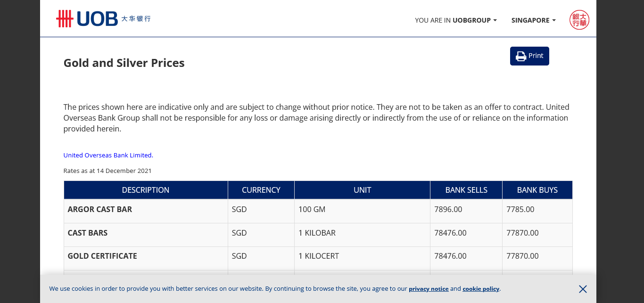
Task: Print the gold and silver prices page
Action: coord(529,56)
